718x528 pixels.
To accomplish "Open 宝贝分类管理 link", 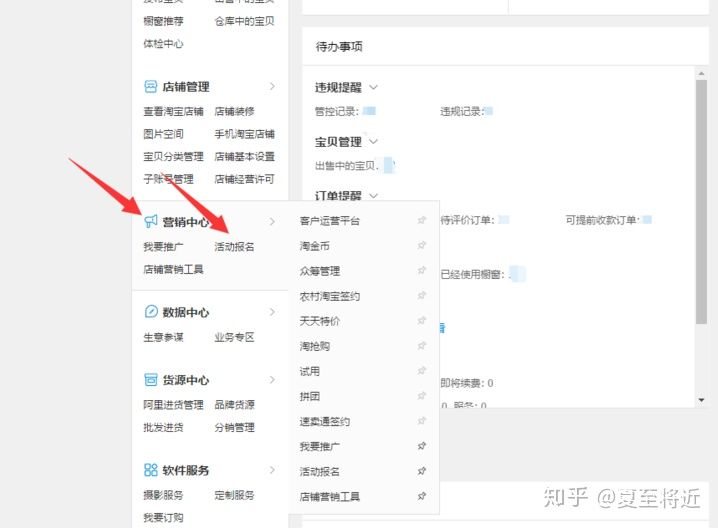I will [x=173, y=157].
